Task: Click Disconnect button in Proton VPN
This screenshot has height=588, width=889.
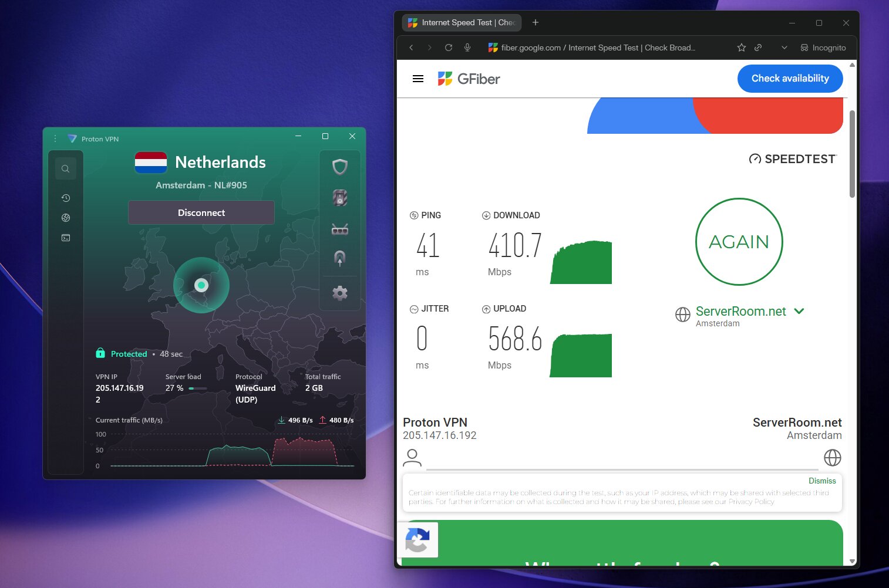Action: pyautogui.click(x=201, y=212)
